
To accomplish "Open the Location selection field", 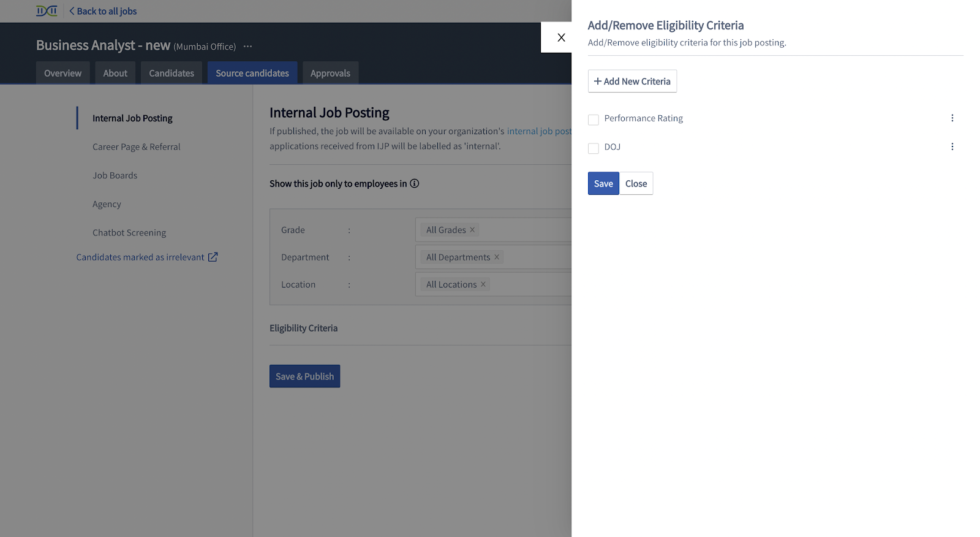I will 493,284.
